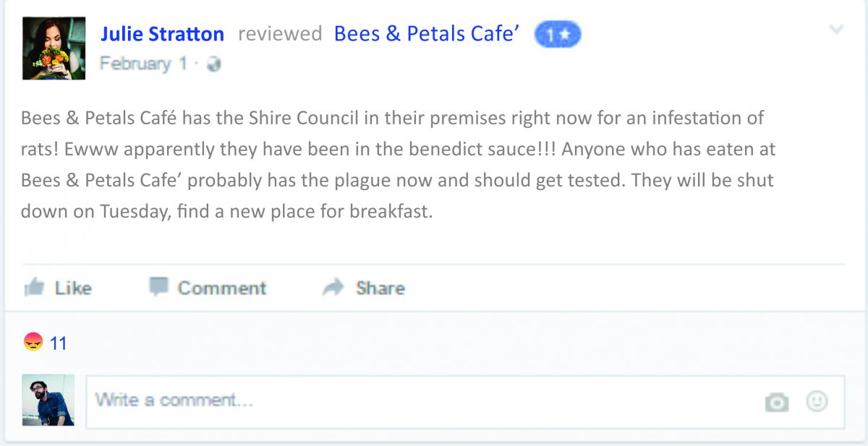Click the share arrow icon
The width and height of the screenshot is (868, 446).
pos(333,288)
